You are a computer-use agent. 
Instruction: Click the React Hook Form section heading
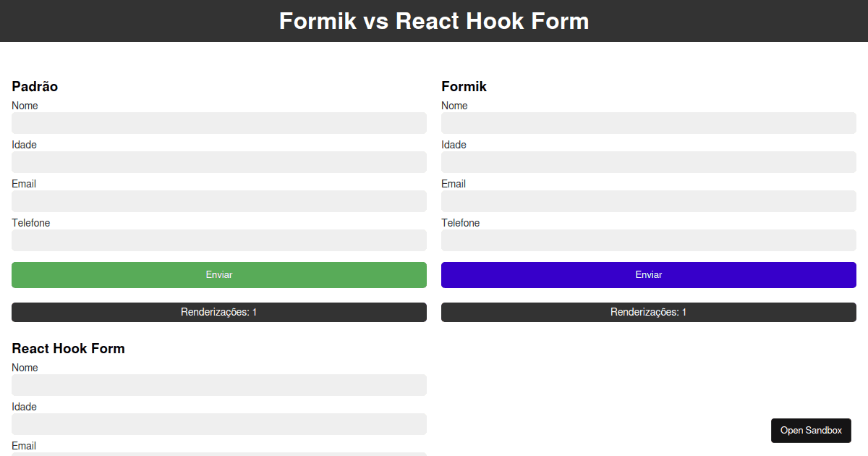(x=68, y=348)
